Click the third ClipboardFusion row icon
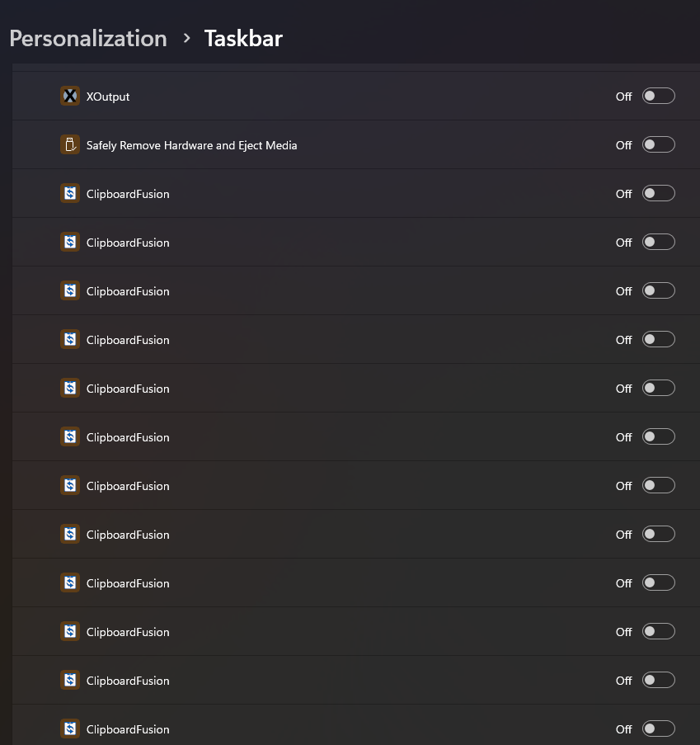The width and height of the screenshot is (700, 745). [70, 291]
